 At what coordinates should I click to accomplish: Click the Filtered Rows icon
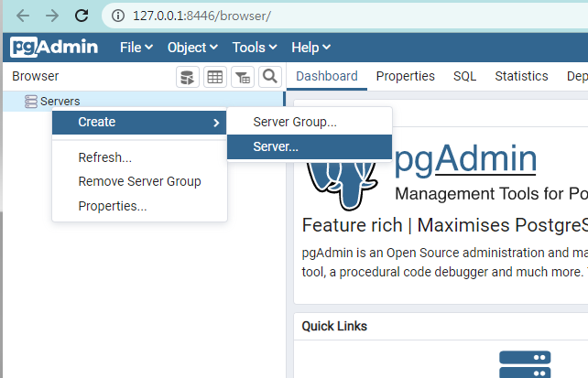coord(243,77)
